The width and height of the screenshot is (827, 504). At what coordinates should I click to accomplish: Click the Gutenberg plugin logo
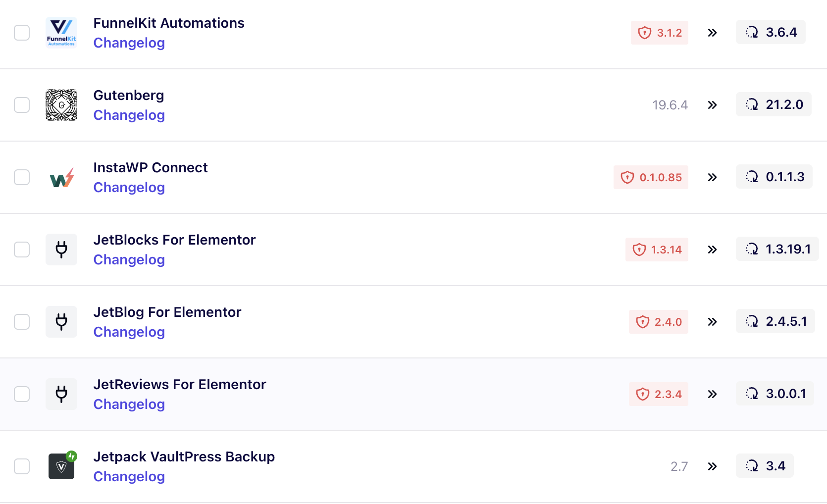click(x=61, y=105)
